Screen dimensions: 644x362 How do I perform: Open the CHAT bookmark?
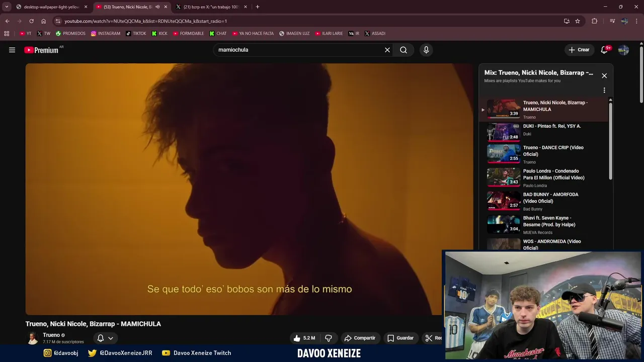coord(218,34)
